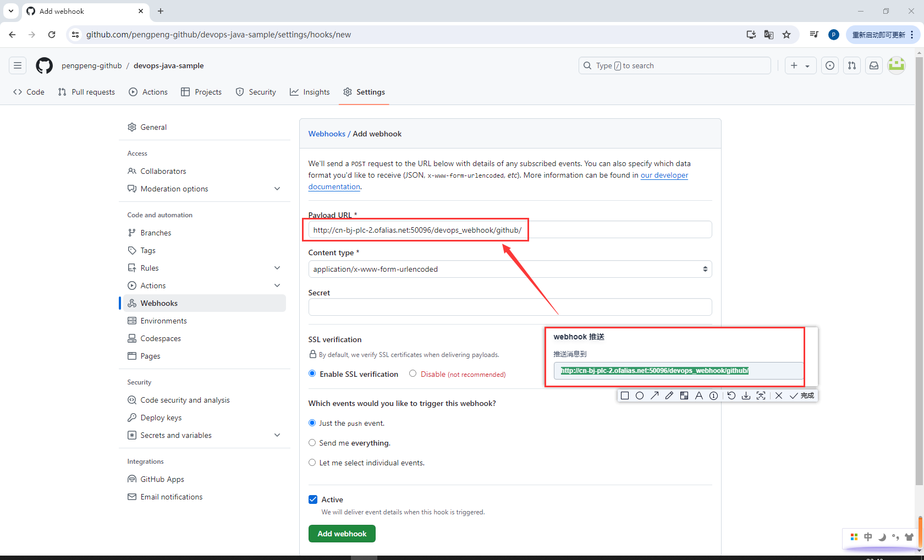This screenshot has width=924, height=560.
Task: Open the Code tab
Action: (x=29, y=92)
